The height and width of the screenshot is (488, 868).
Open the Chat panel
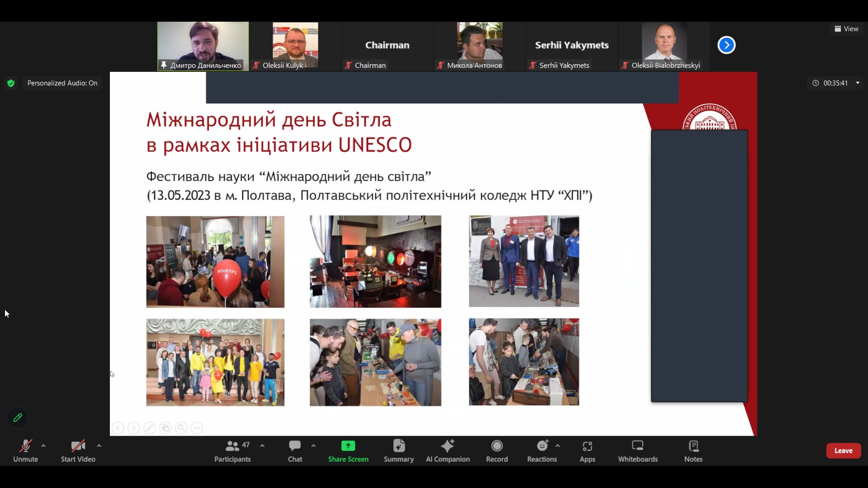pyautogui.click(x=295, y=450)
